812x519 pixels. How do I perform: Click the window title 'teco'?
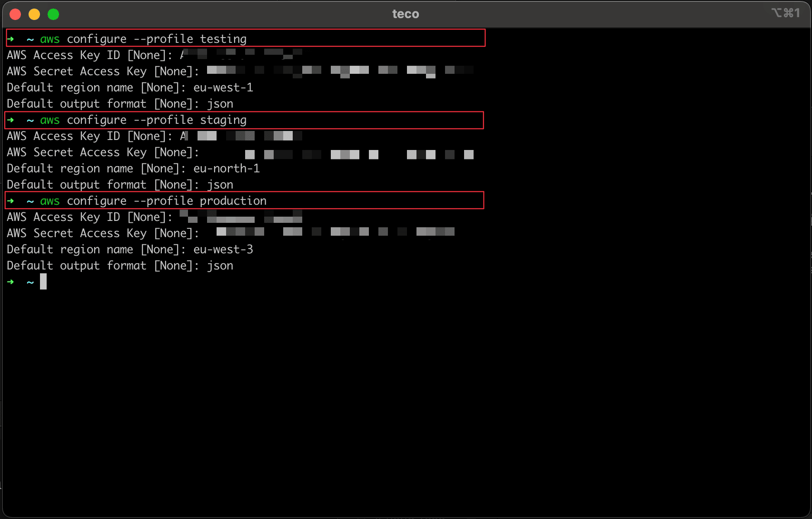click(406, 14)
